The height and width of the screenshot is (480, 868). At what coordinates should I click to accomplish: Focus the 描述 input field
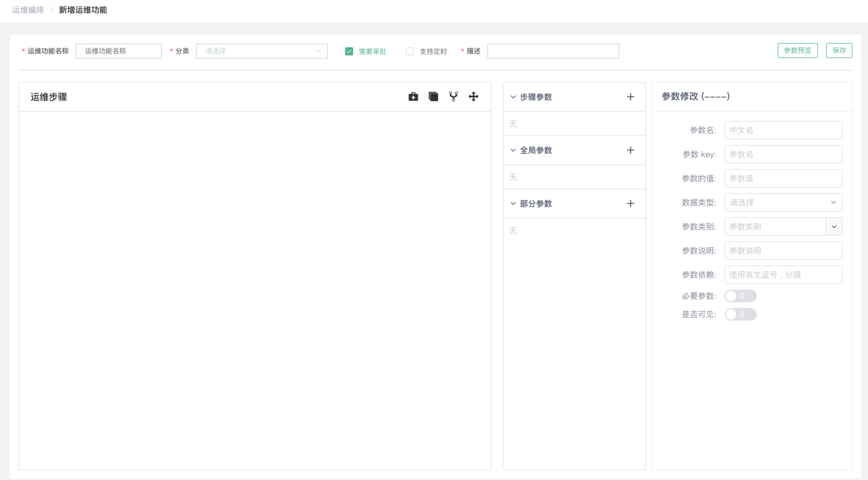click(x=553, y=51)
